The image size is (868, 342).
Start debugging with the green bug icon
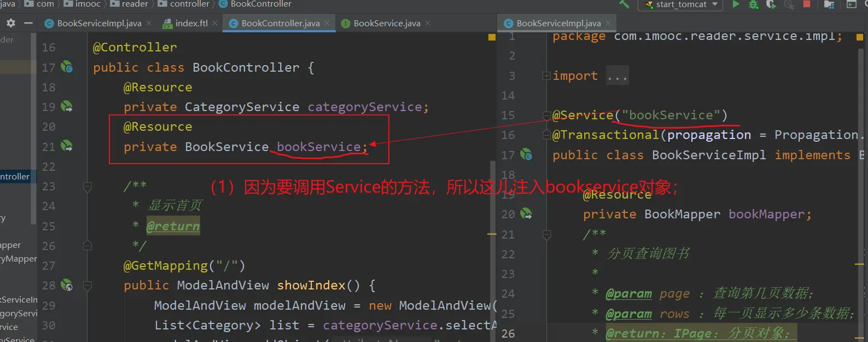click(x=753, y=4)
